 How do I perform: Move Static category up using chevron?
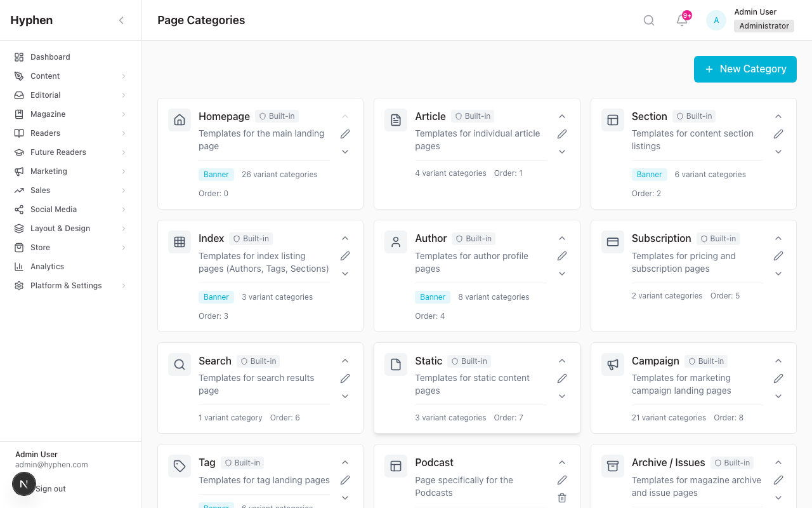click(x=562, y=360)
